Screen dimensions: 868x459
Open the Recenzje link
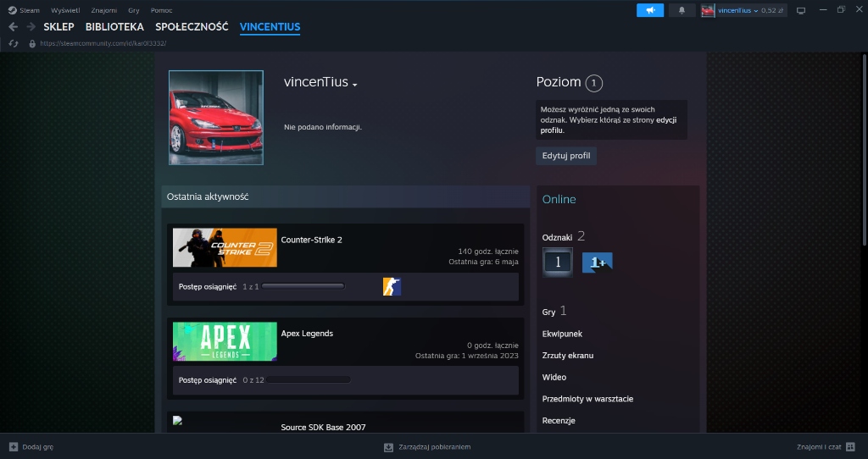tap(559, 420)
